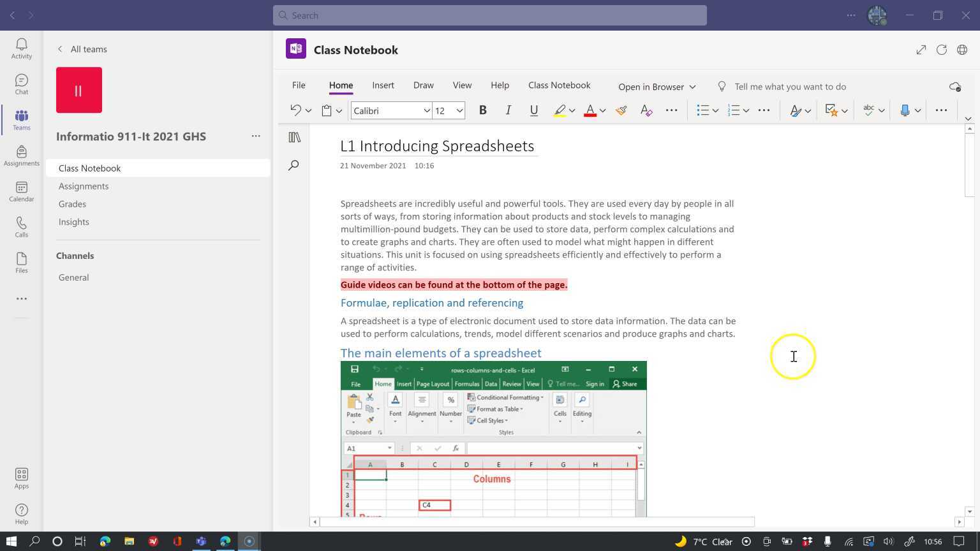Open the Open in Browser dropdown

(x=656, y=86)
